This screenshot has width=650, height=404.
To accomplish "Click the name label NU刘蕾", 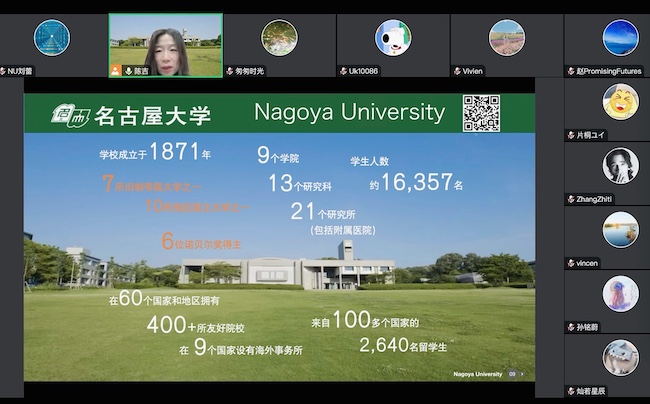I will pyautogui.click(x=19, y=71).
